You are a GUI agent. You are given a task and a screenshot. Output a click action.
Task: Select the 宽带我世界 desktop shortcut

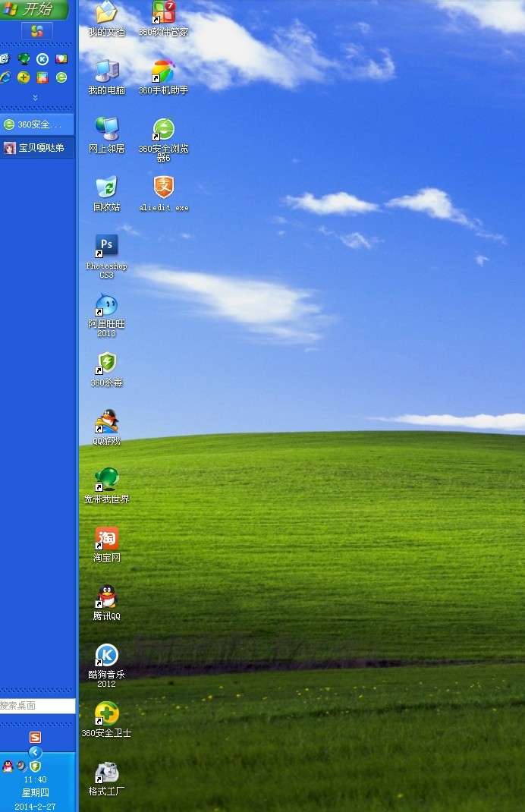(107, 486)
